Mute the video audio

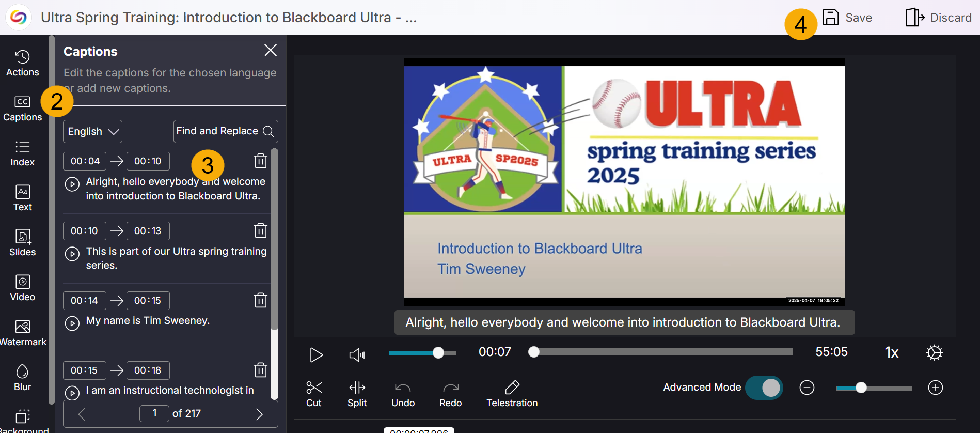tap(357, 355)
